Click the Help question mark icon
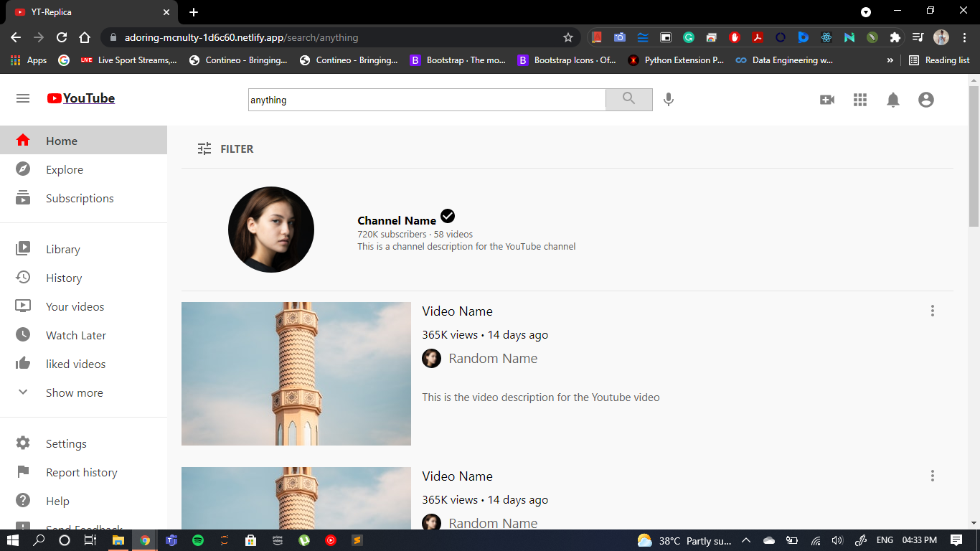The image size is (980, 551). click(23, 500)
